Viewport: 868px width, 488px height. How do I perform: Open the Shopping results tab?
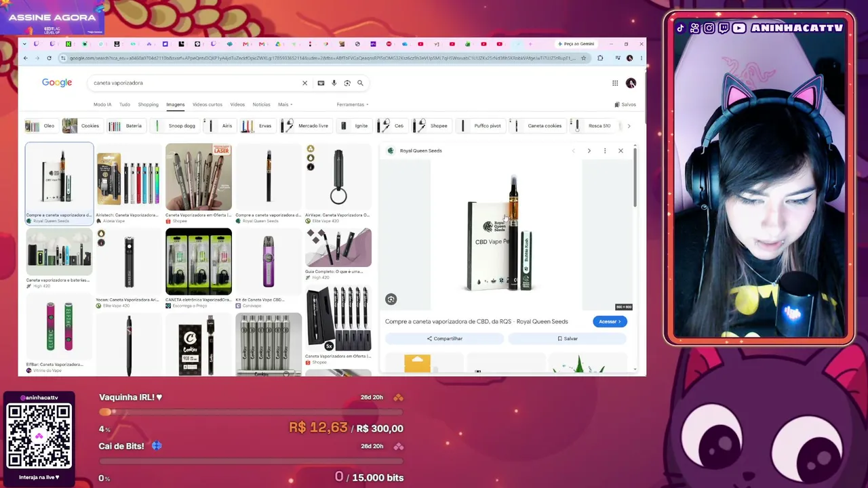tap(148, 104)
